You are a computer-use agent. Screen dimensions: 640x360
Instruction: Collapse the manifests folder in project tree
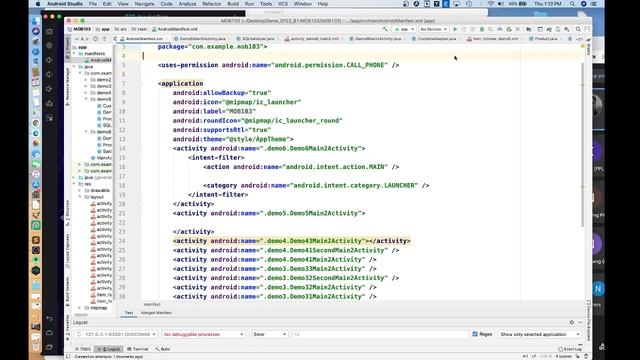[x=75, y=53]
